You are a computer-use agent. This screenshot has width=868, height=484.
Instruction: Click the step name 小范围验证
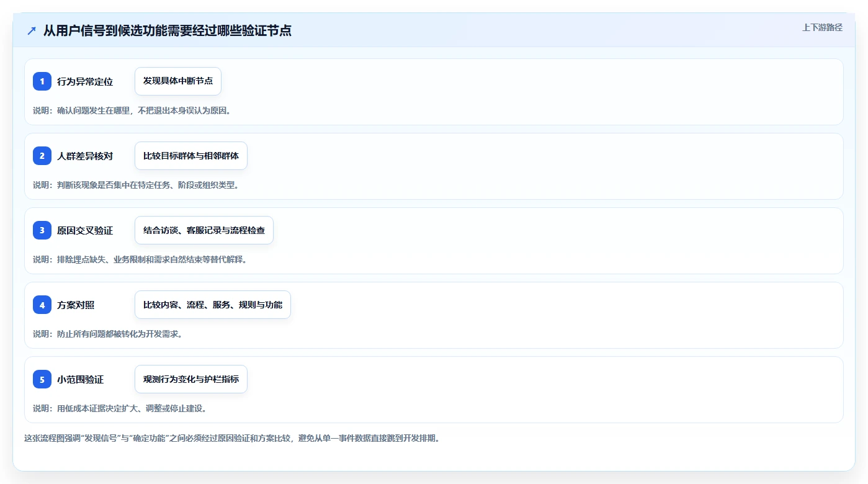tap(81, 380)
